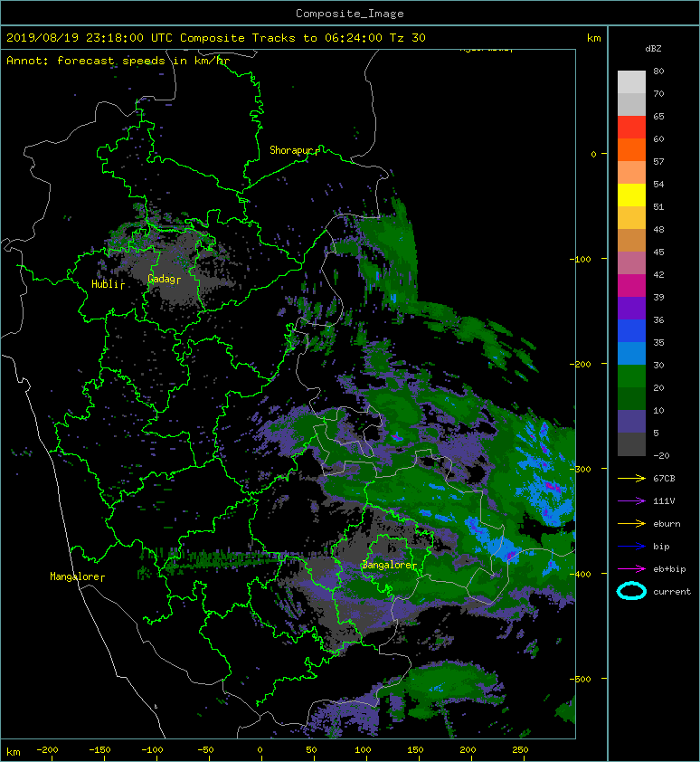The image size is (700, 762).
Task: Click the 150 tick on horizontal axis
Action: point(415,750)
